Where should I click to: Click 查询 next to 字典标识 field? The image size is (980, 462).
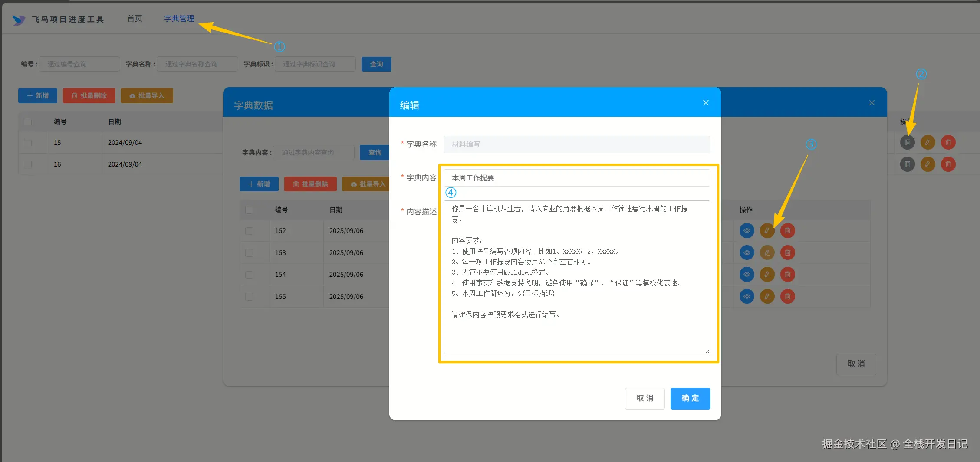point(376,64)
